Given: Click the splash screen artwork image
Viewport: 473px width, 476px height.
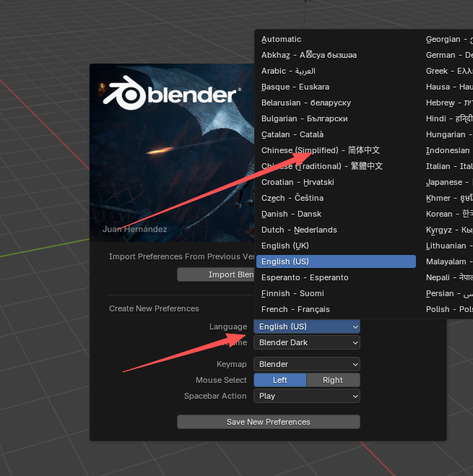Looking at the screenshot, I should pyautogui.click(x=172, y=152).
